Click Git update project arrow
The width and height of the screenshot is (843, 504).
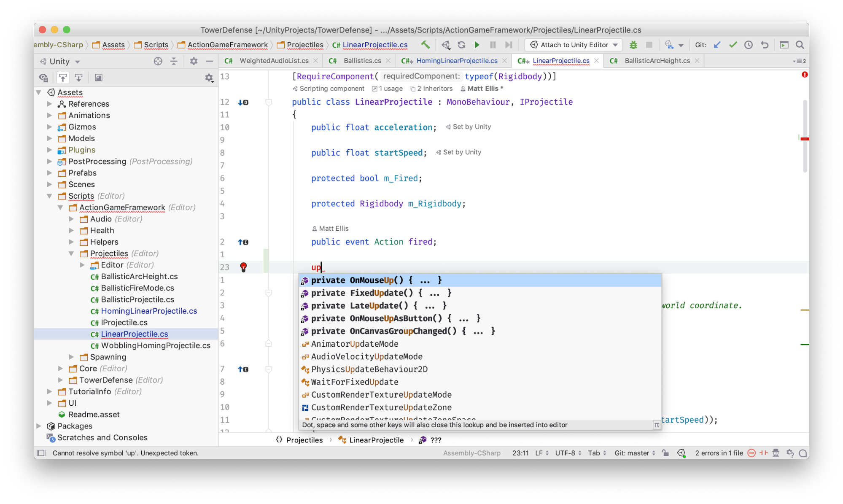[717, 45]
